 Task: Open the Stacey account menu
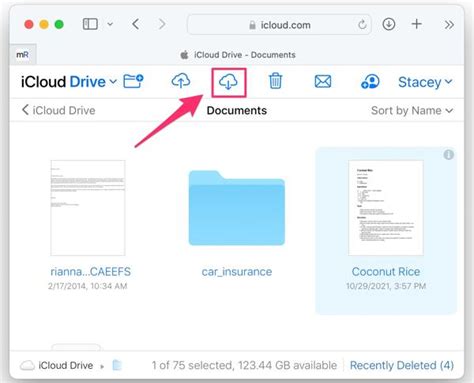pyautogui.click(x=425, y=82)
